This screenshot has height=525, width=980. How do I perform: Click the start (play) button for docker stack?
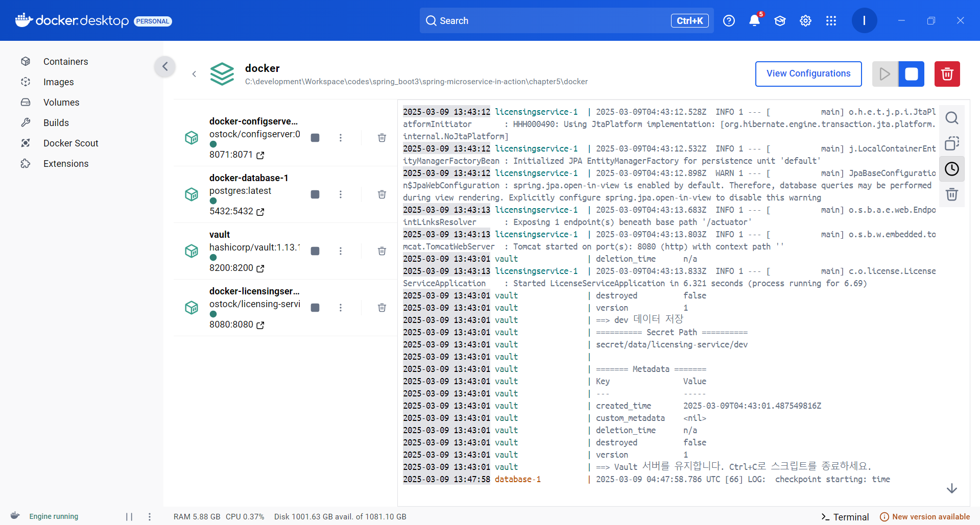click(x=885, y=74)
